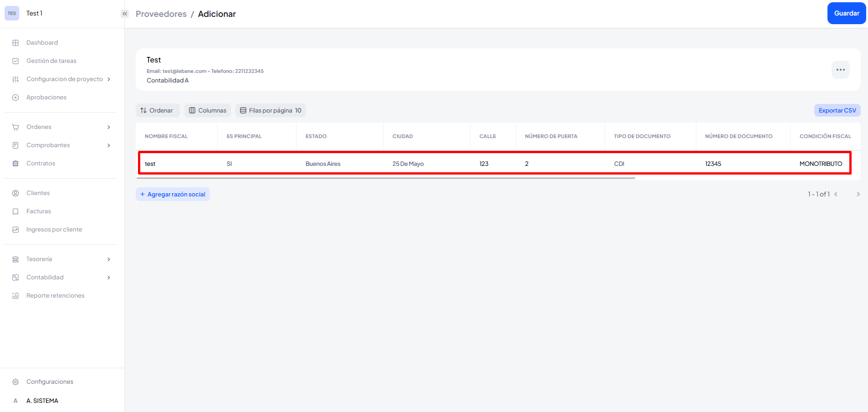Collapse the sidebar with double-chevron icon
This screenshot has height=412, width=868.
(x=125, y=14)
